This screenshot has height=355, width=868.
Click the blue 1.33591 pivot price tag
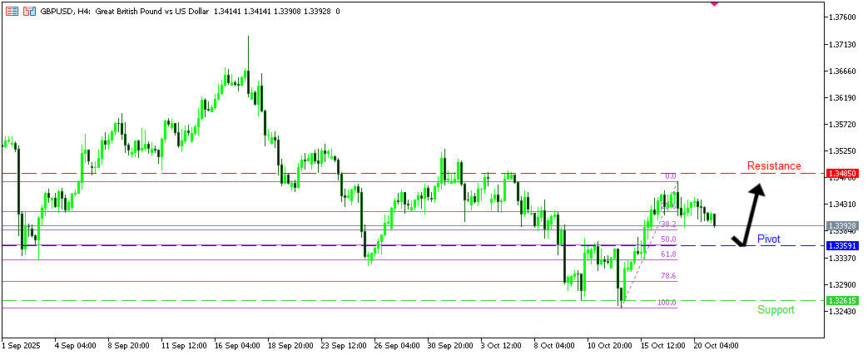(x=842, y=246)
